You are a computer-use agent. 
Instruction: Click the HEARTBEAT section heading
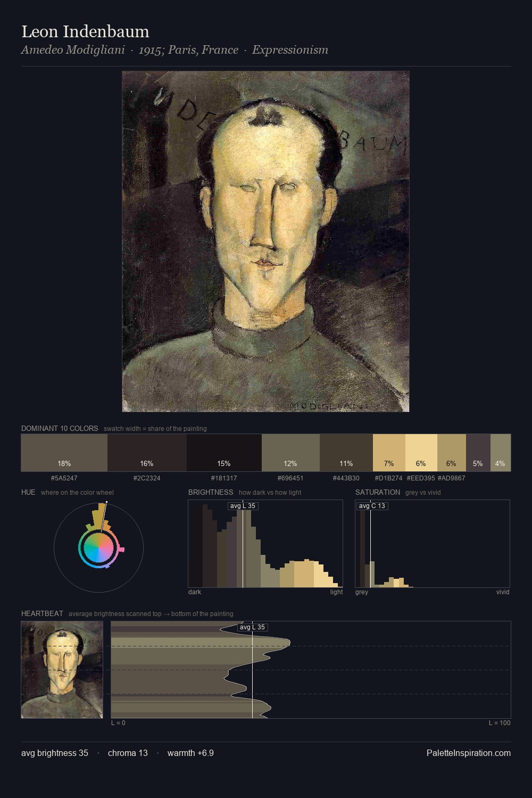point(42,613)
